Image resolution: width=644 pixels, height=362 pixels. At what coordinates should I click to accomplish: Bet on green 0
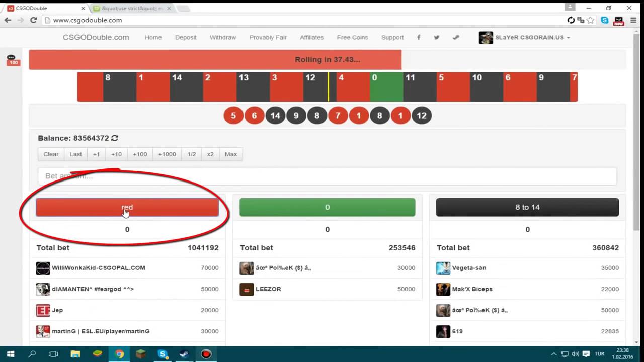pyautogui.click(x=327, y=207)
